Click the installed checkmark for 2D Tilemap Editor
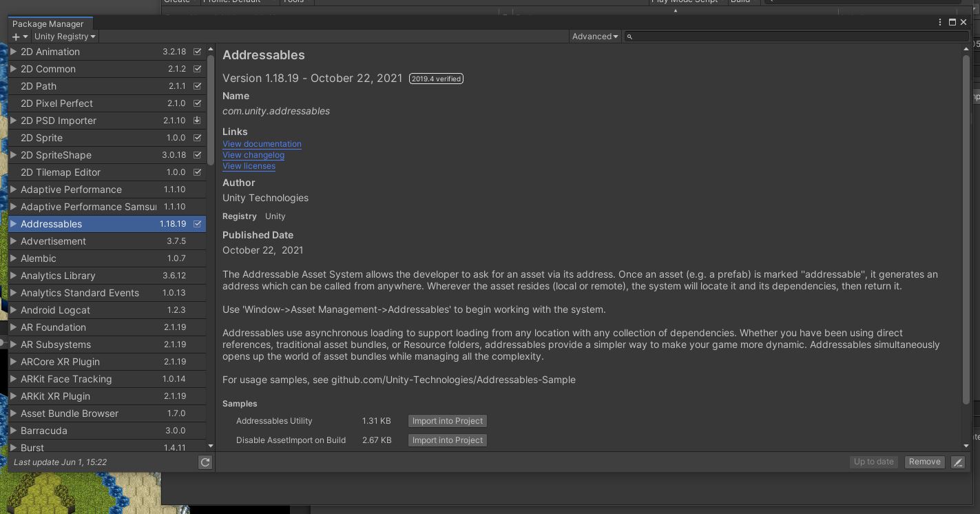Viewport: 980px width, 514px height. [x=198, y=172]
